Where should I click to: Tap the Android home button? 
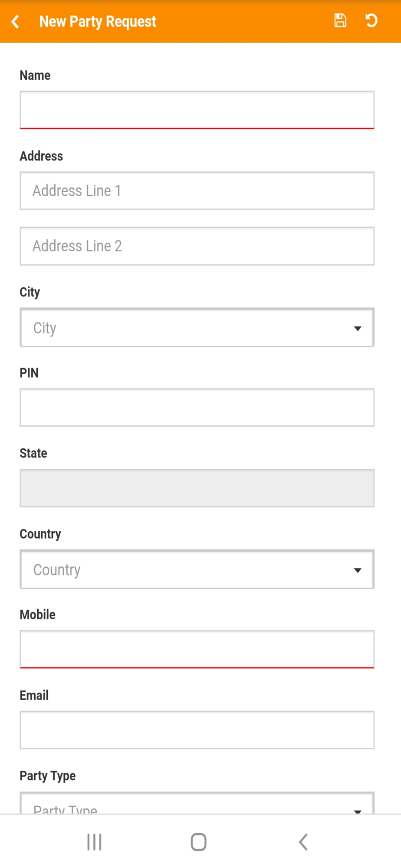[x=199, y=842]
